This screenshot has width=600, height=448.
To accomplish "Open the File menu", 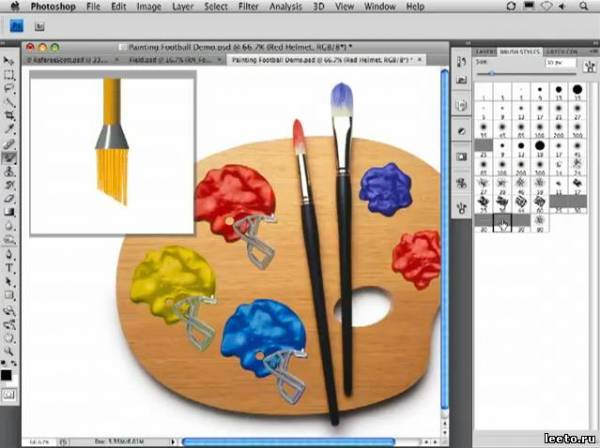I will click(x=93, y=7).
